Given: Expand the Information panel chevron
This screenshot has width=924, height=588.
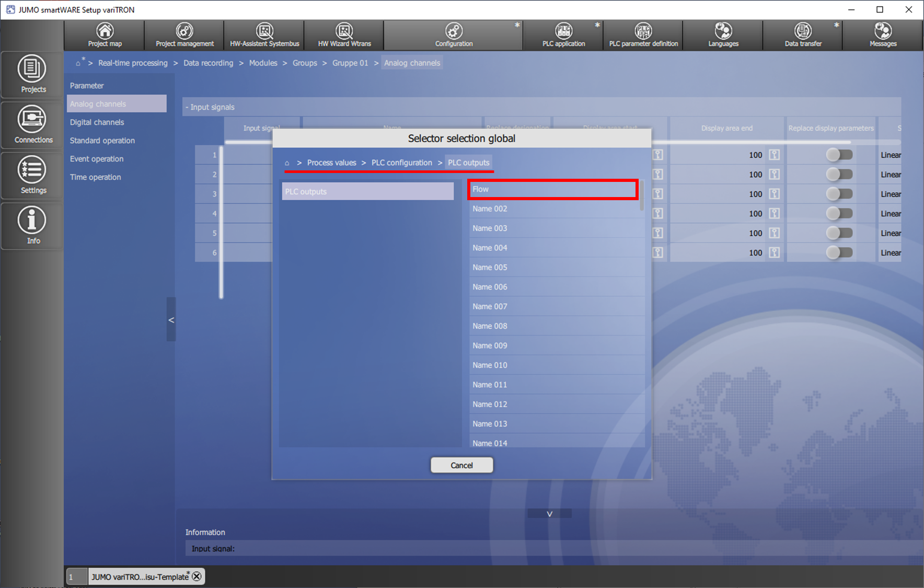Looking at the screenshot, I should point(549,514).
